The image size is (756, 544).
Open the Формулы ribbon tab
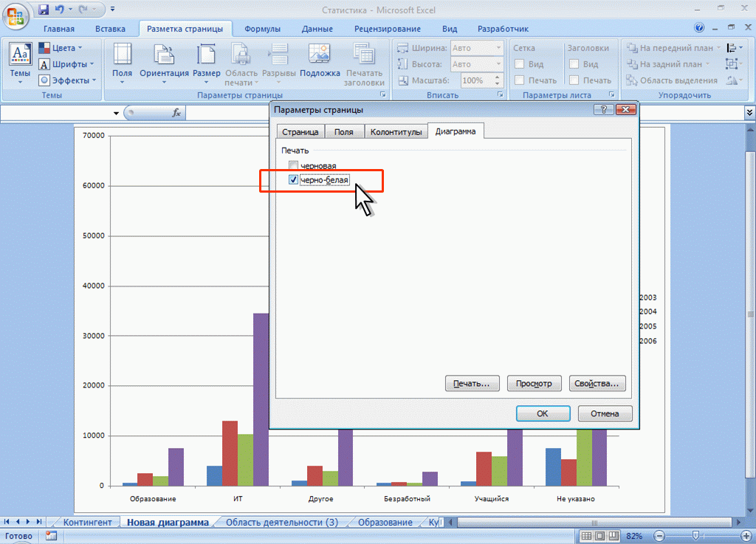pos(262,29)
